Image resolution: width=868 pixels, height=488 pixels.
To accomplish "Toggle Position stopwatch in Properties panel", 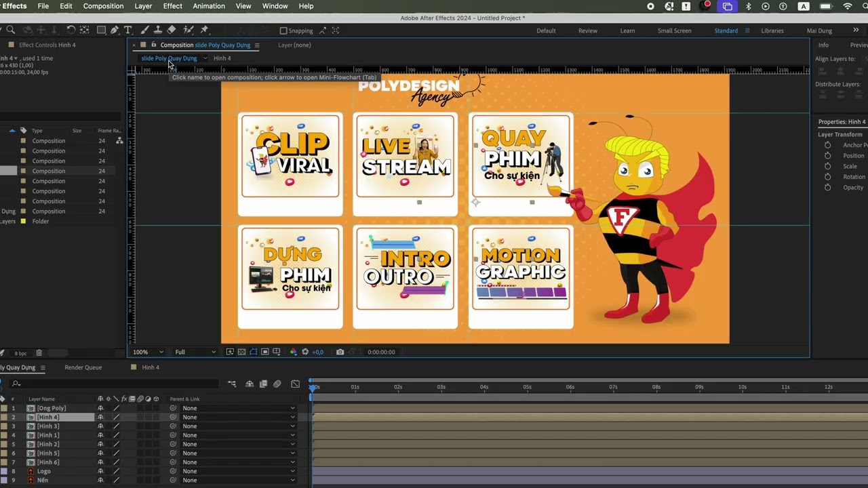I will (827, 156).
